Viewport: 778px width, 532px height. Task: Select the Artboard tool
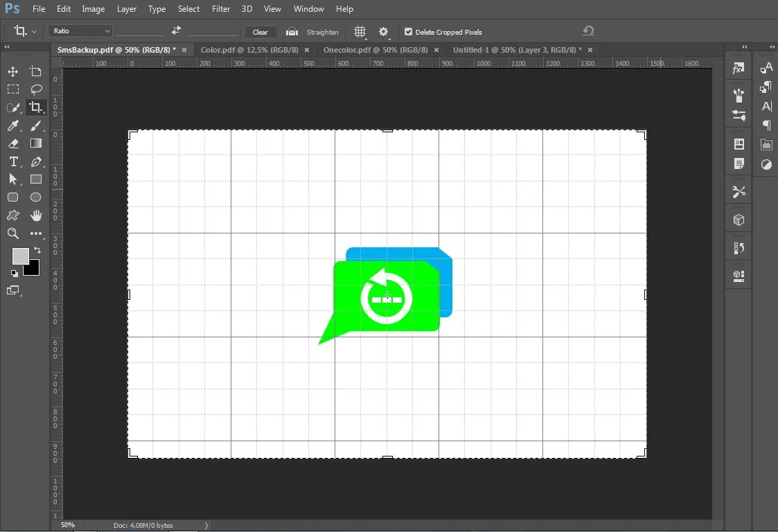(36, 71)
